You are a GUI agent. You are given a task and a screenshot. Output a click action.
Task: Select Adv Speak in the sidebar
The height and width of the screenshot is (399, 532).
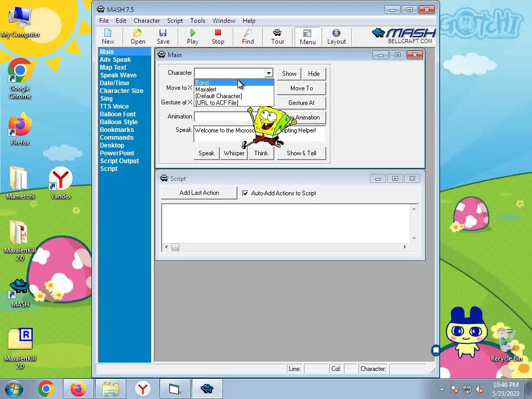[x=115, y=60]
